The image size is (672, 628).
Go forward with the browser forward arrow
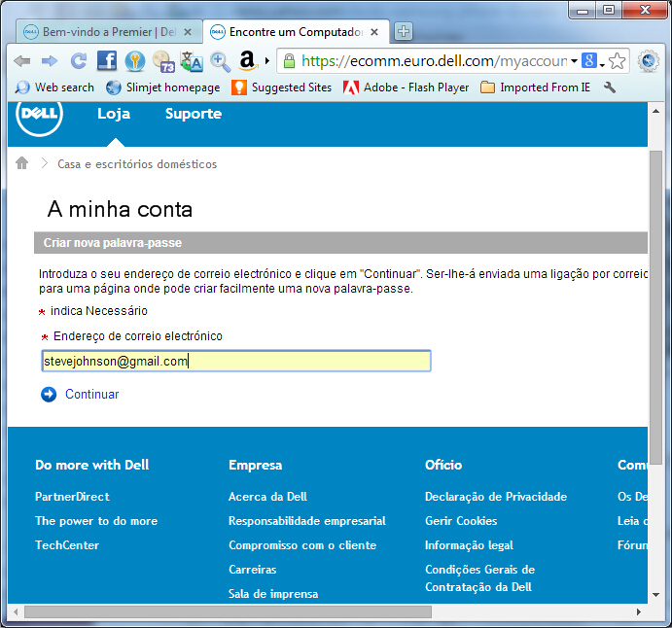pos(50,61)
